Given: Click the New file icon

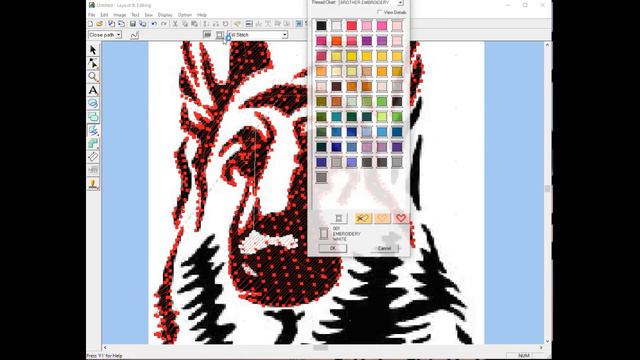Looking at the screenshot, I should [x=91, y=24].
